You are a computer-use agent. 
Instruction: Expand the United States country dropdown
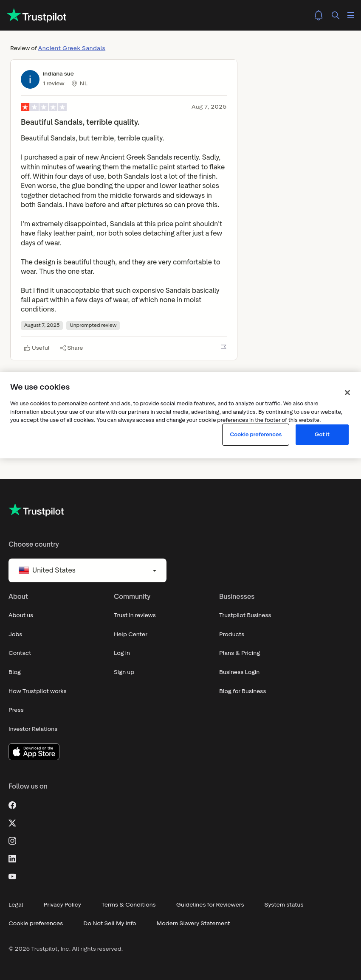coord(87,570)
